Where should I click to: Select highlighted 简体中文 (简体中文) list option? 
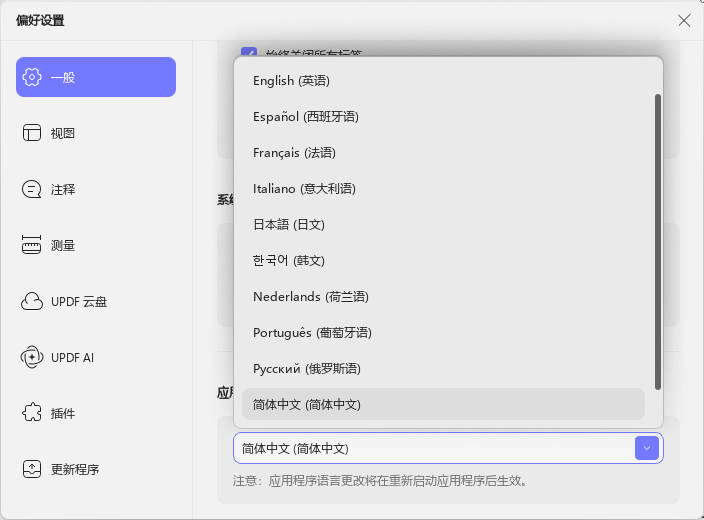coord(444,404)
